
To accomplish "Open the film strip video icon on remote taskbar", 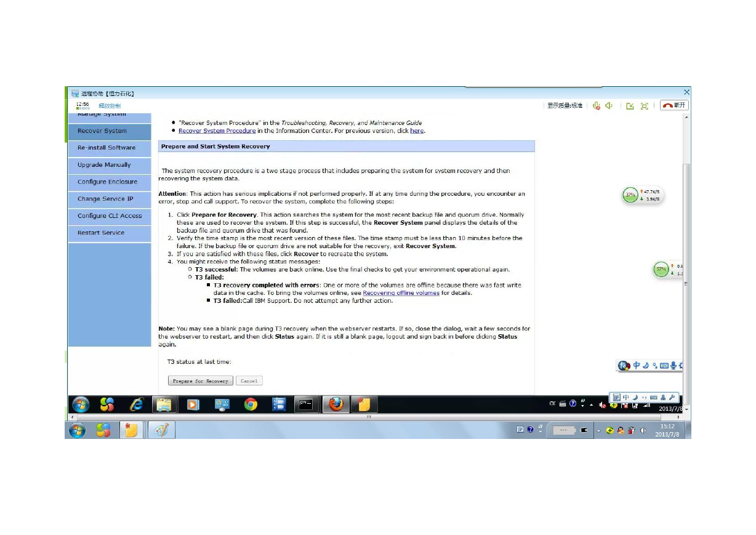I will (x=279, y=404).
